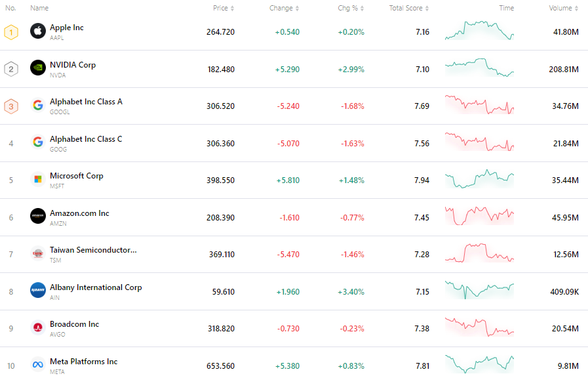Click the Microsoft logo icon
This screenshot has height=378, width=588.
[x=37, y=179]
